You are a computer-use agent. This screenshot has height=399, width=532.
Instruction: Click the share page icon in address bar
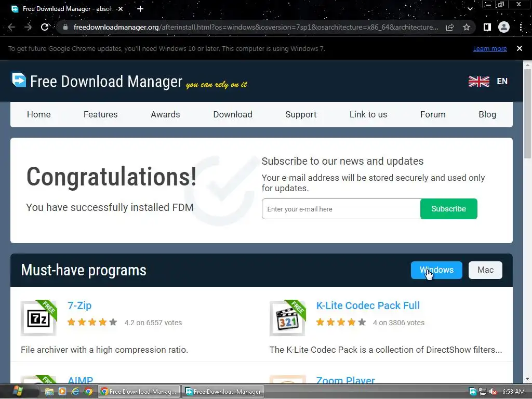(450, 27)
